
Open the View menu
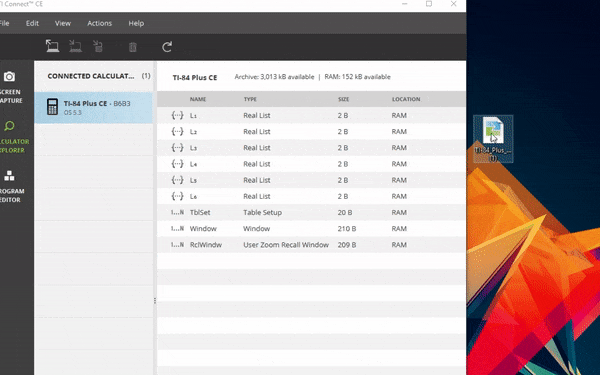coord(63,23)
